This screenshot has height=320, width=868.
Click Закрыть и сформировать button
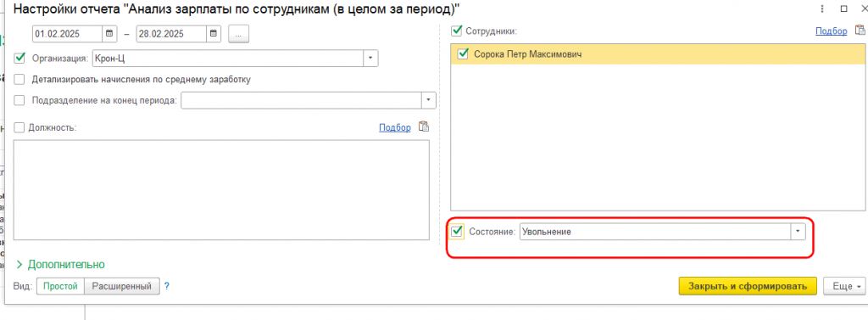(x=748, y=286)
